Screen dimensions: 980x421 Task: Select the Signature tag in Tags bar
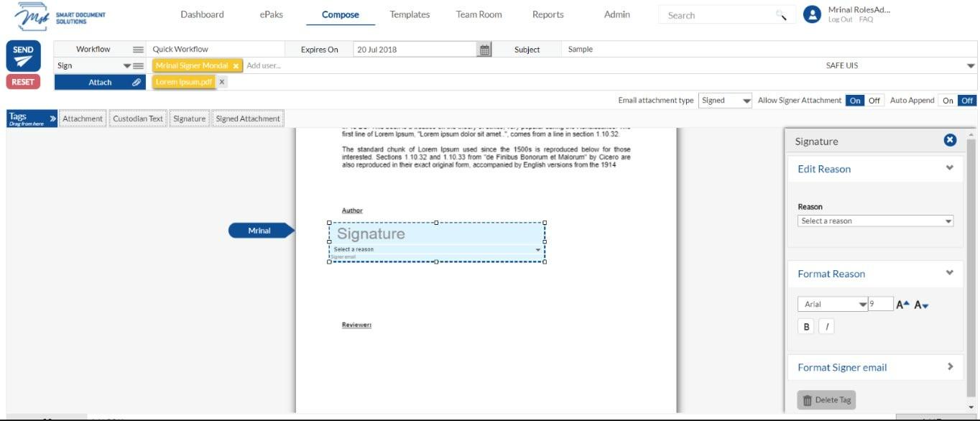[x=190, y=119]
